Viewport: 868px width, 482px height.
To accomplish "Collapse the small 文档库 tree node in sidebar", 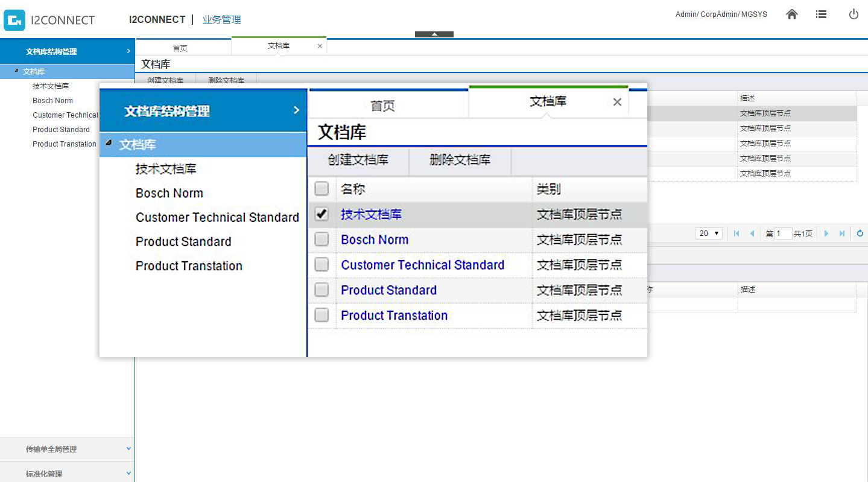I will coord(16,71).
